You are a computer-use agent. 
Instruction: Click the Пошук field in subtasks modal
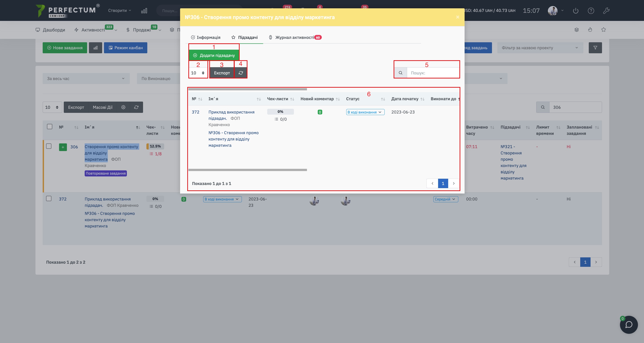click(432, 73)
